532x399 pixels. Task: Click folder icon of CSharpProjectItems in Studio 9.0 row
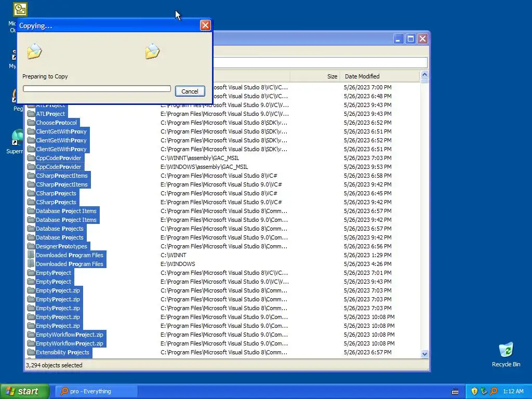31,184
